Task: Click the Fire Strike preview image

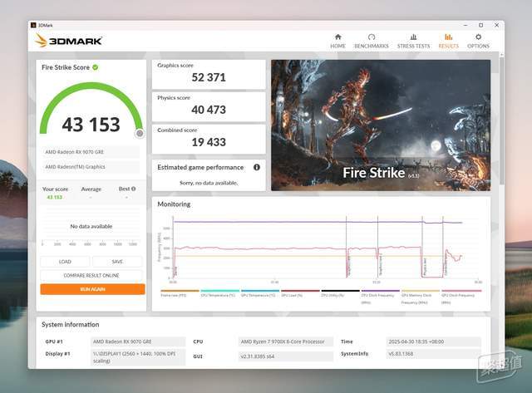Action: point(381,125)
